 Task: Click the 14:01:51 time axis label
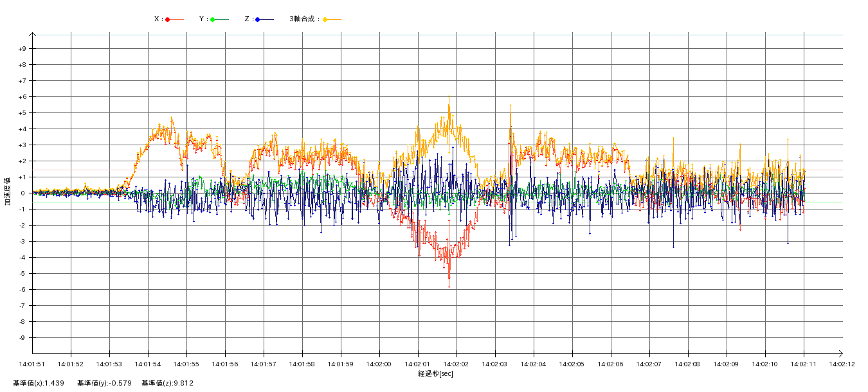pos(32,364)
